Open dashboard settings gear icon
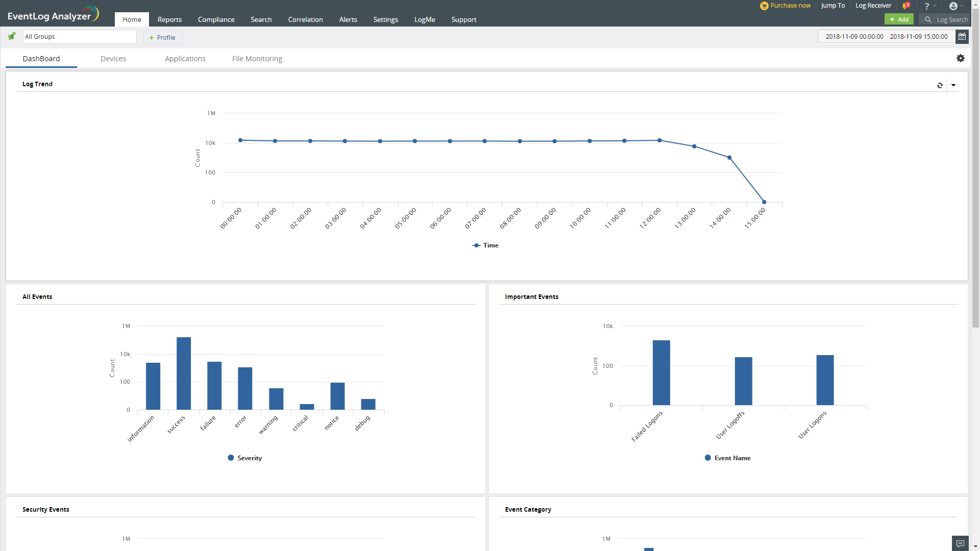Image resolution: width=980 pixels, height=551 pixels. (x=960, y=58)
